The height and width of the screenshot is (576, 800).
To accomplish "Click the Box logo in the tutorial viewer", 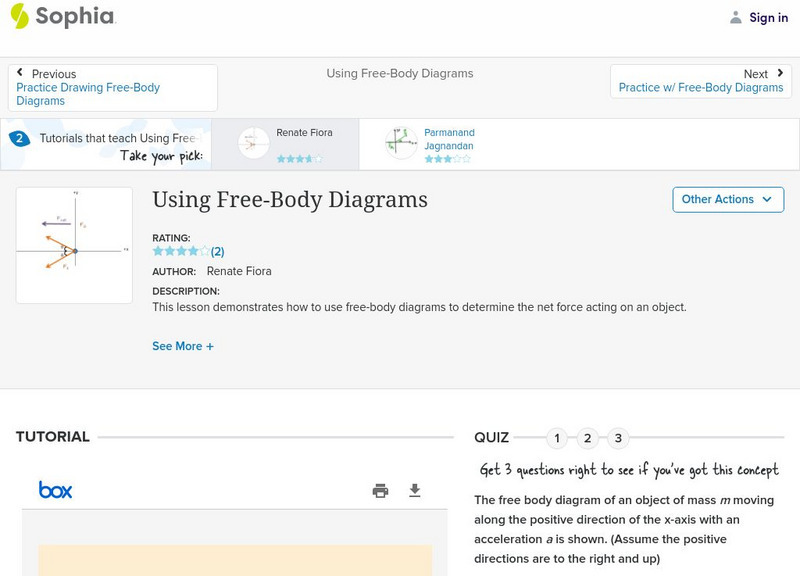I will click(x=55, y=490).
